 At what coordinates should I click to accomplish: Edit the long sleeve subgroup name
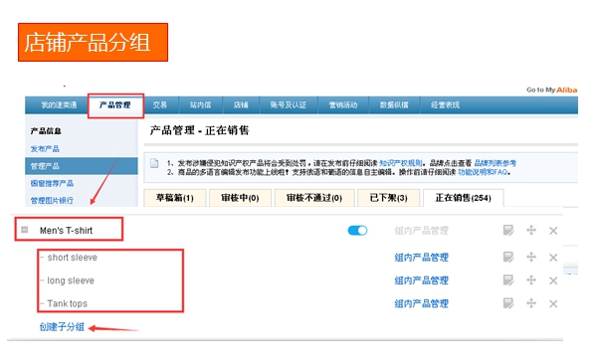click(508, 280)
